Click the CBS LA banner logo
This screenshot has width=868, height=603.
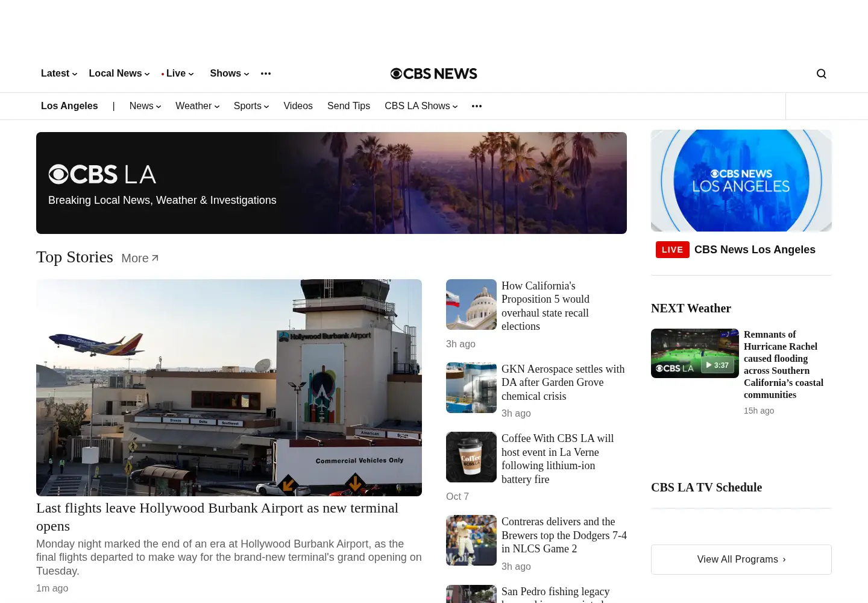tap(102, 174)
